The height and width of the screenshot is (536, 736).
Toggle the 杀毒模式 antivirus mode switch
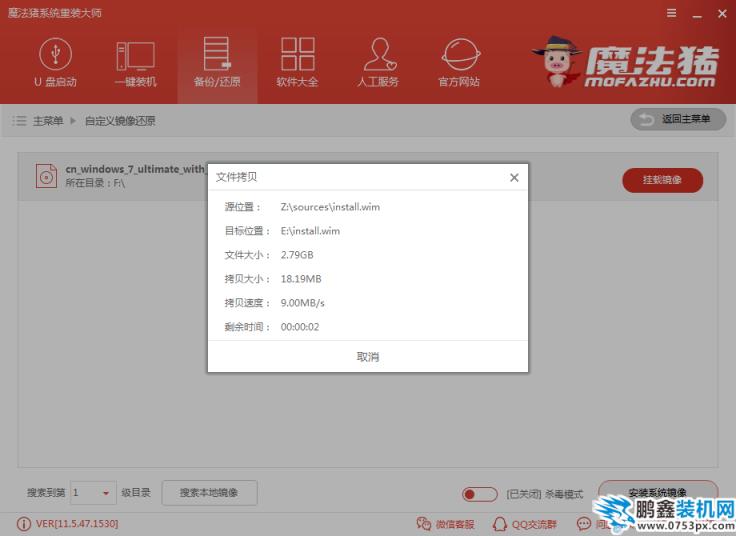click(x=479, y=494)
